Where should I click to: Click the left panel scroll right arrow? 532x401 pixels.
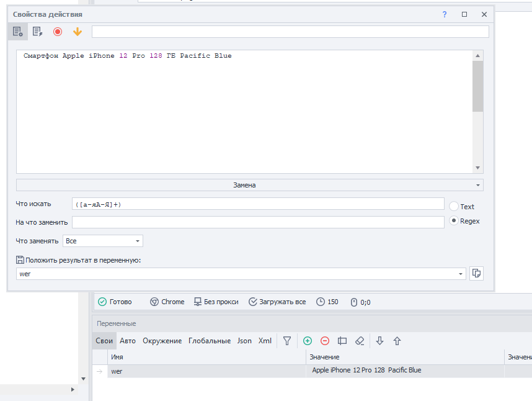coord(73,389)
